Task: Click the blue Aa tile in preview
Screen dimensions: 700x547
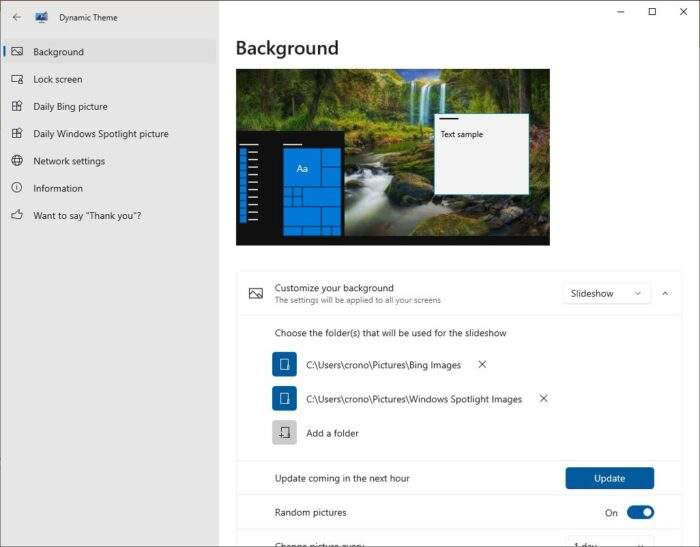Action: (x=302, y=168)
